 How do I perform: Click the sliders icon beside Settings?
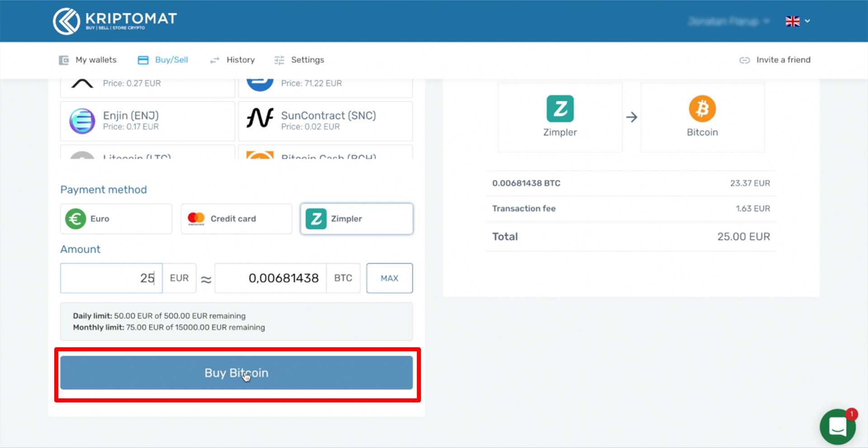click(x=279, y=60)
